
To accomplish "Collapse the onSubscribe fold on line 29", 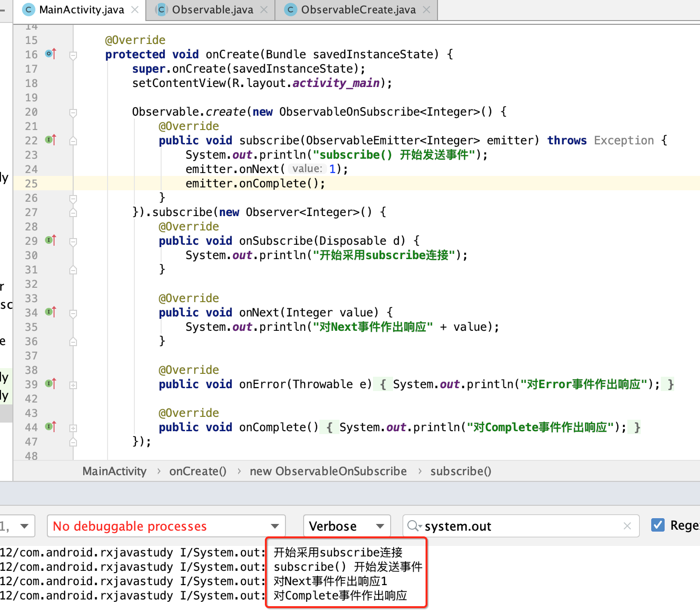I will tap(73, 242).
